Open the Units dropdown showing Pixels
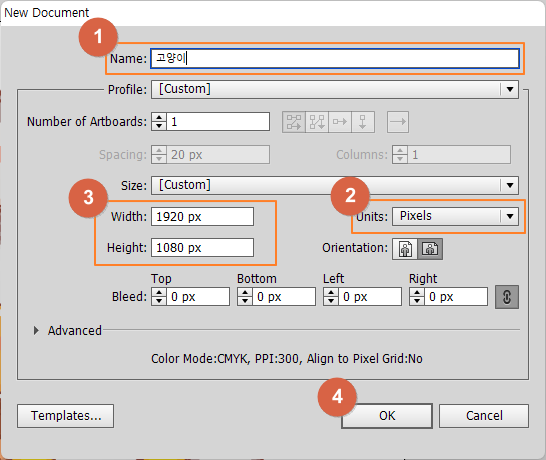 (455, 216)
